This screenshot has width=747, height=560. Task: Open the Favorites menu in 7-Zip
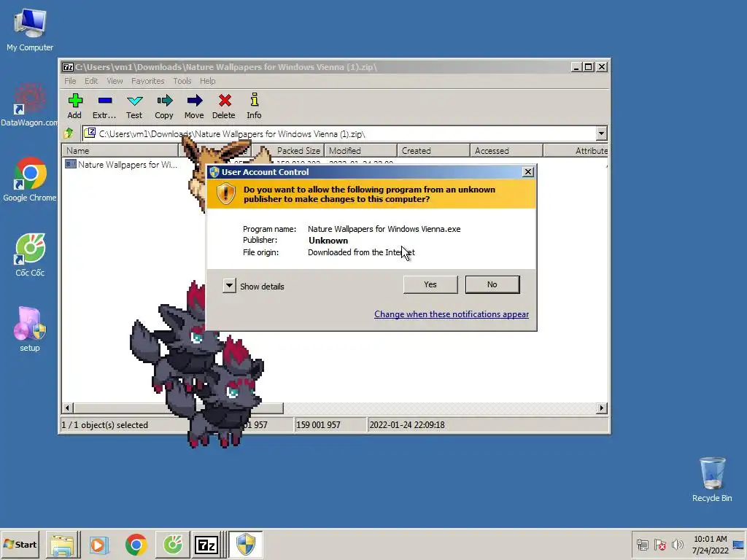tap(147, 81)
